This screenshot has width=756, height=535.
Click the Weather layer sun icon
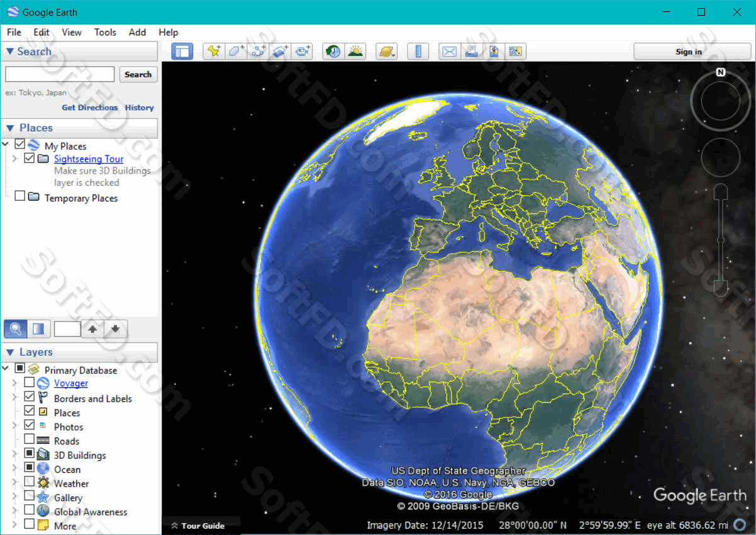coord(43,483)
